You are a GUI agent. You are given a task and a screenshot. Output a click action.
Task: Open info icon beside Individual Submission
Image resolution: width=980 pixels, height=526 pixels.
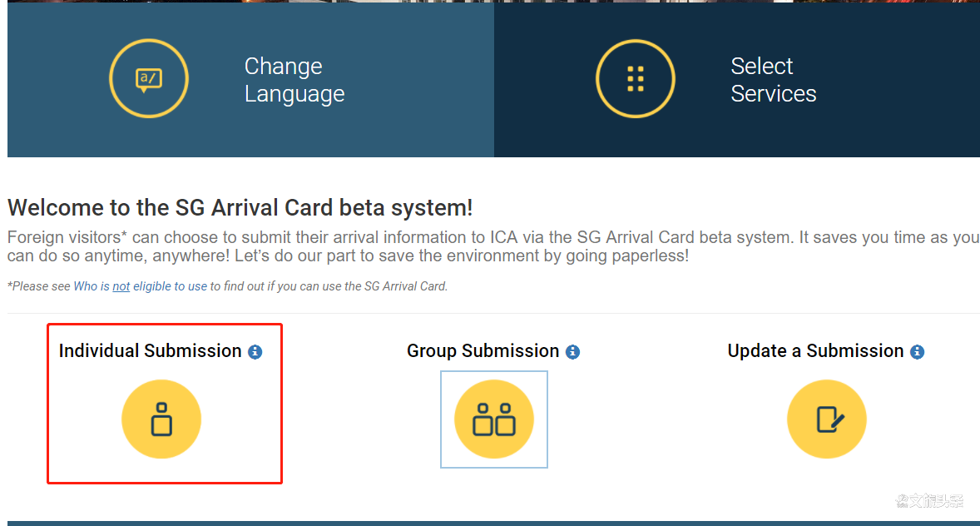[255, 352]
